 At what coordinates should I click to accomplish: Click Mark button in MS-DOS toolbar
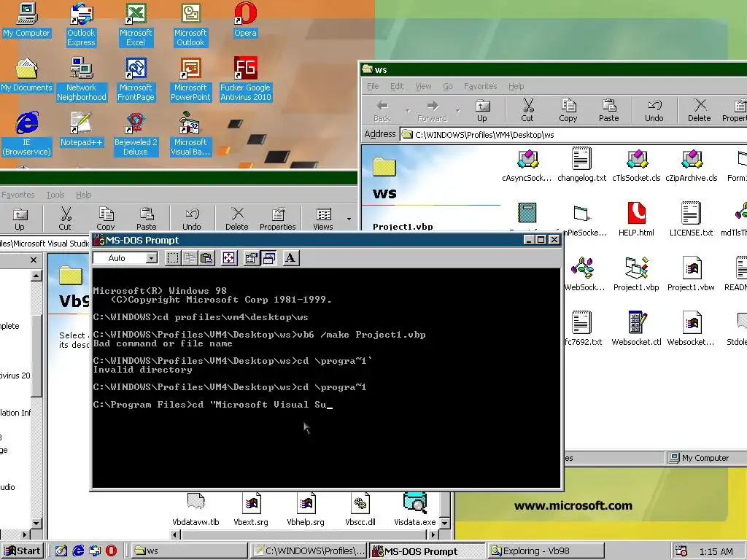pyautogui.click(x=173, y=258)
